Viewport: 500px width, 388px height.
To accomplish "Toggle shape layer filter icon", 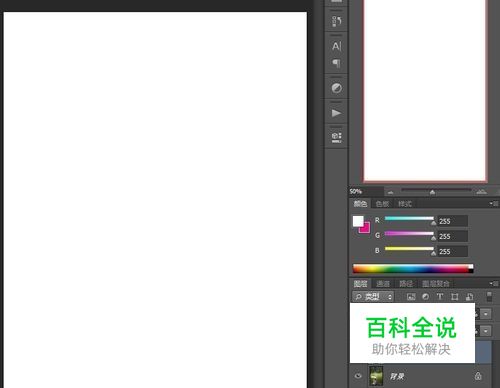I will click(x=454, y=297).
